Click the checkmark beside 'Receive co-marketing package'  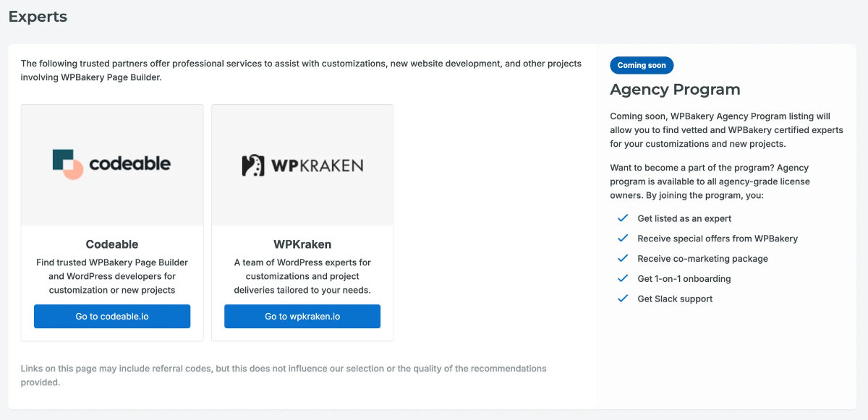point(623,258)
